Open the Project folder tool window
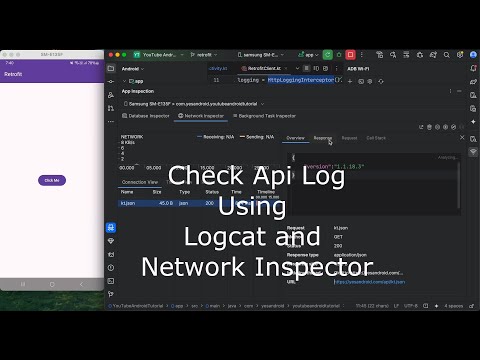The width and height of the screenshot is (480, 360). click(111, 68)
